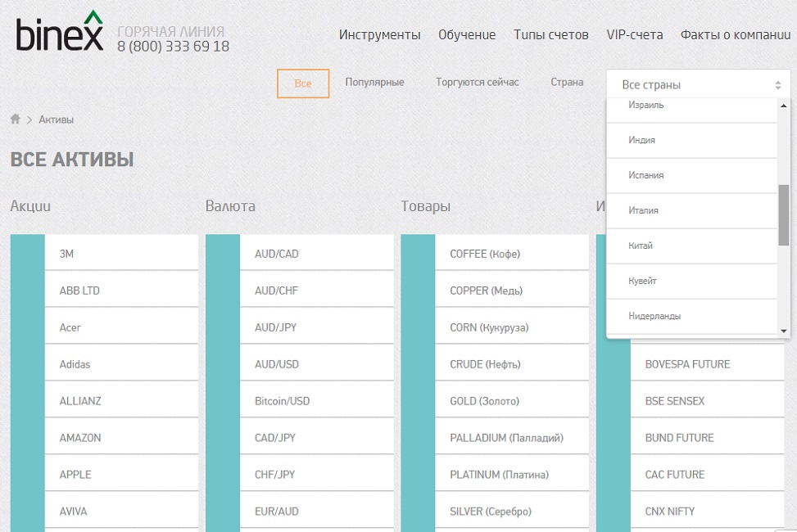Screen dimensions: 797x532
Task: Open GOLD (Золото) commodity
Action: click(512, 399)
